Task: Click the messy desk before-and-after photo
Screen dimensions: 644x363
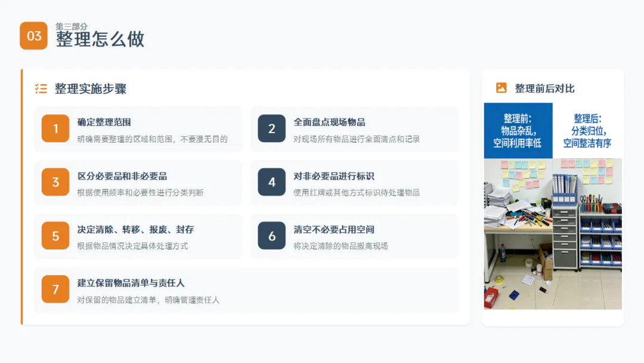Action: tap(553, 233)
